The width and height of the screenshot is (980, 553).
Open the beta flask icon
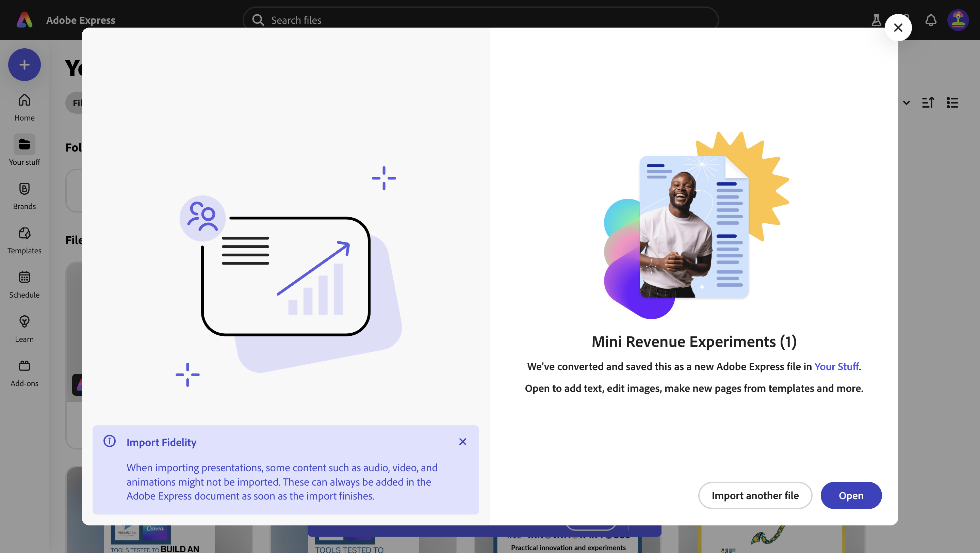(876, 20)
